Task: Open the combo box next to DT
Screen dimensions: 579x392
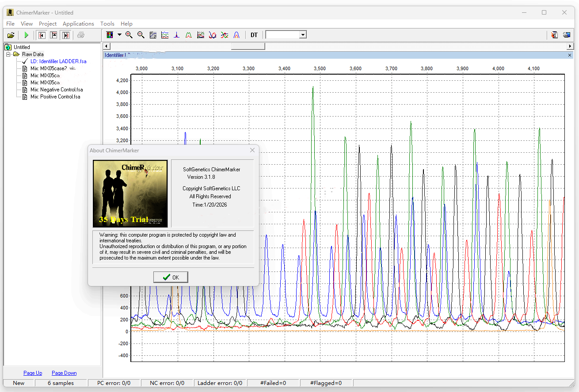Action: [x=303, y=35]
